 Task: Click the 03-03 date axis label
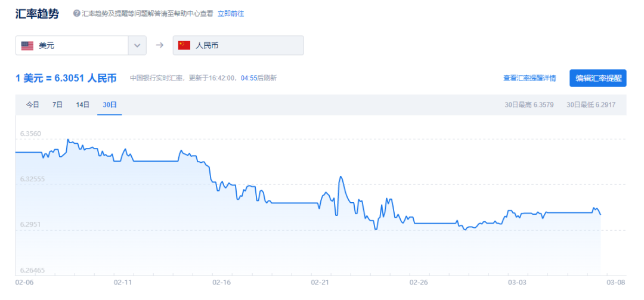point(517,282)
